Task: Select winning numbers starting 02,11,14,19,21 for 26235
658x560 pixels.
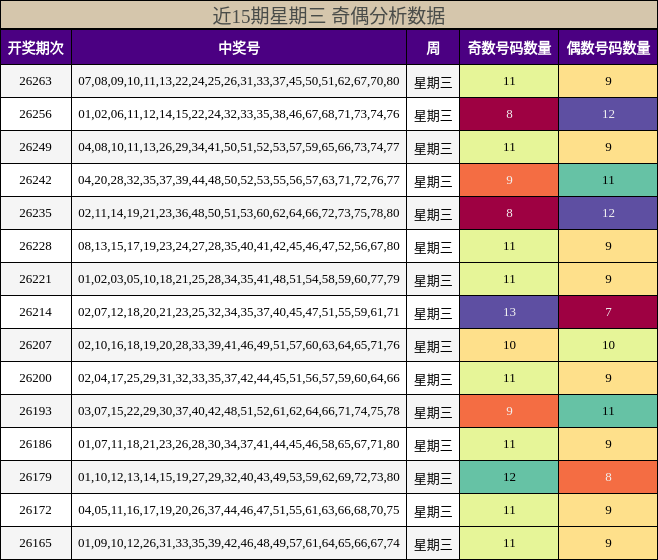Action: [x=239, y=213]
